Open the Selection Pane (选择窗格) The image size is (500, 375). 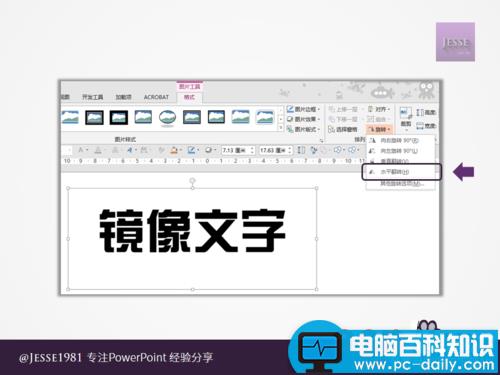coord(343,129)
